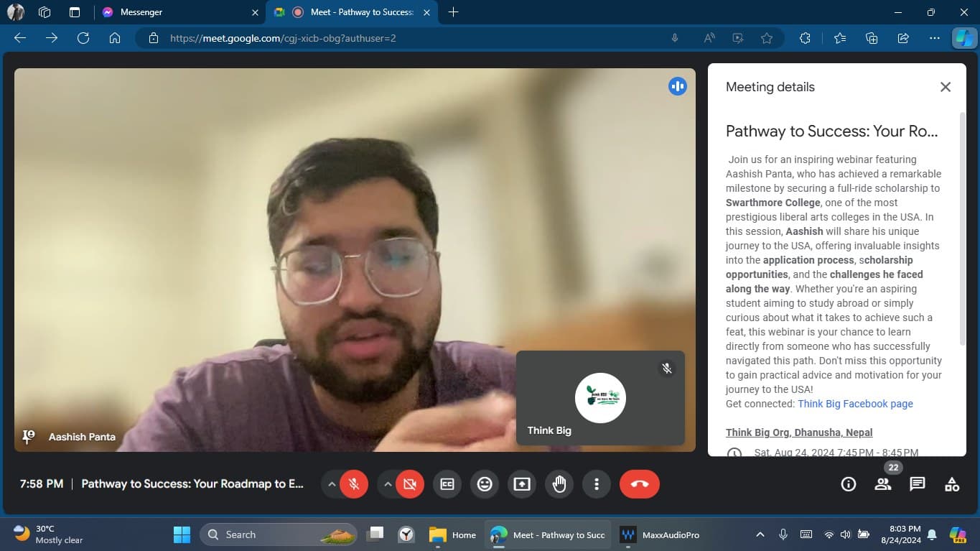This screenshot has height=551, width=980.
Task: Open audio settings chevron beside microphone
Action: 331,484
